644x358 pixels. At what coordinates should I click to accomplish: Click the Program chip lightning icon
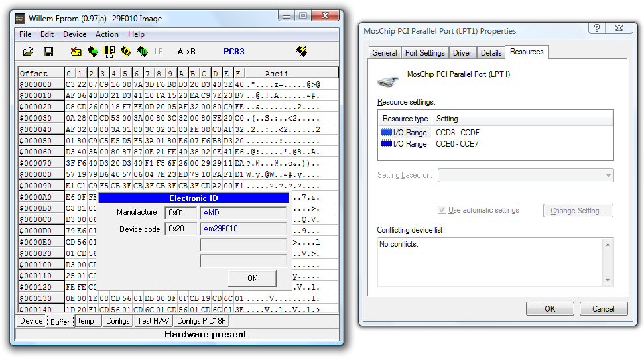pos(302,52)
